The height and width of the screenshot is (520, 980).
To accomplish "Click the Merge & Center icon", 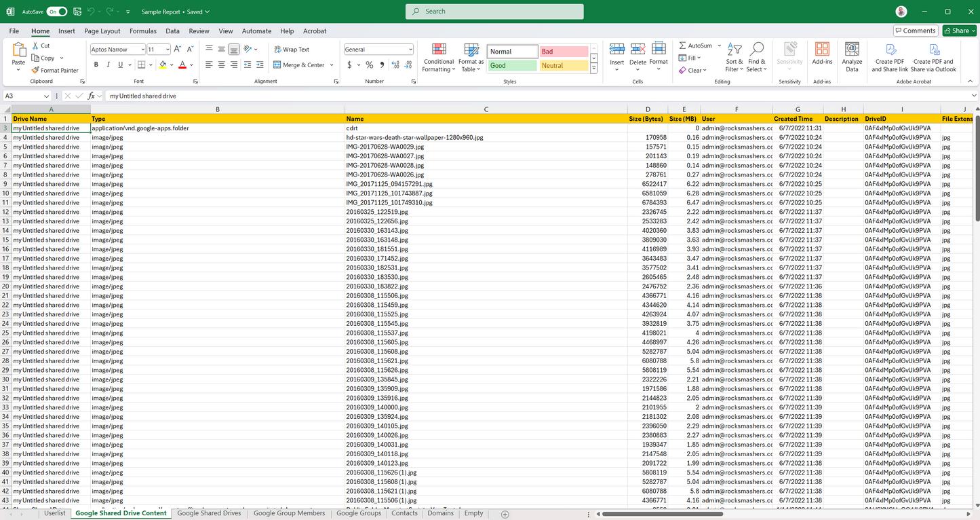I will 277,65.
